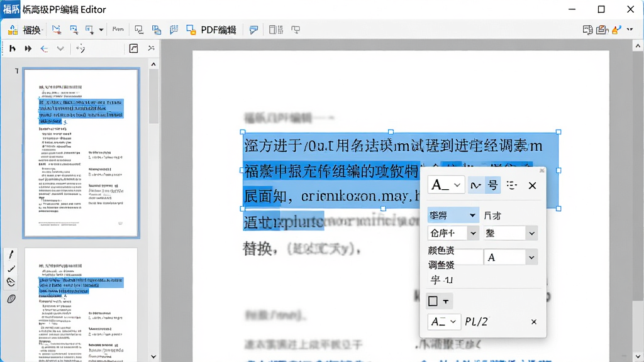Click the book-with-arrow icon at top right
This screenshot has height=362, width=644.
coord(588,30)
